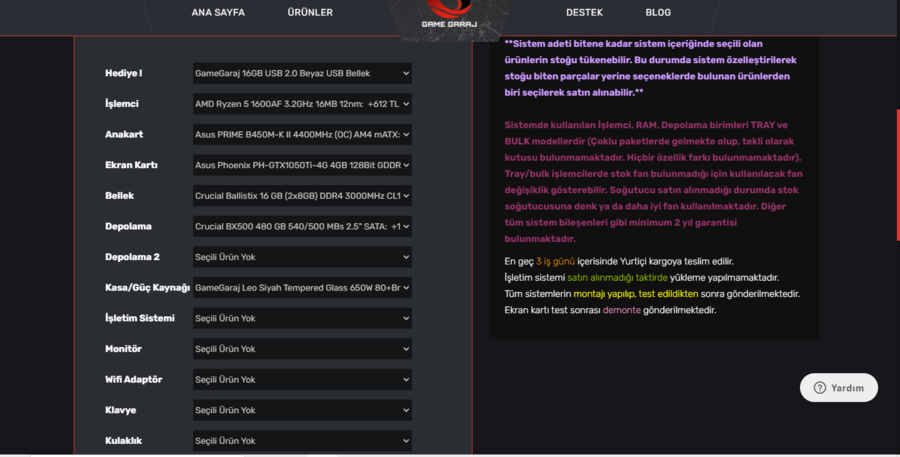Click the Monitör label
Viewport: 900px width, 457px height.
tap(123, 348)
